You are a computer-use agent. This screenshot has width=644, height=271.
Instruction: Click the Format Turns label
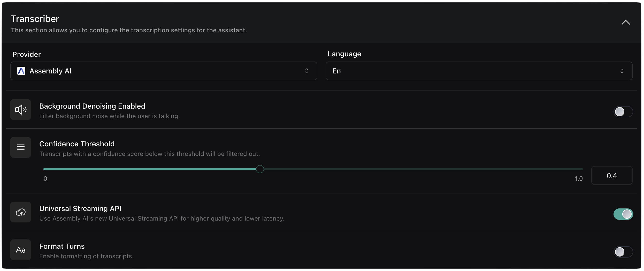click(x=62, y=246)
